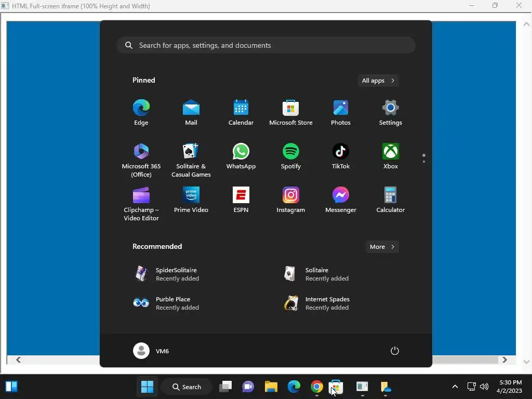
Task: Click horizontal scrollbar left arrow
Action: point(18,360)
